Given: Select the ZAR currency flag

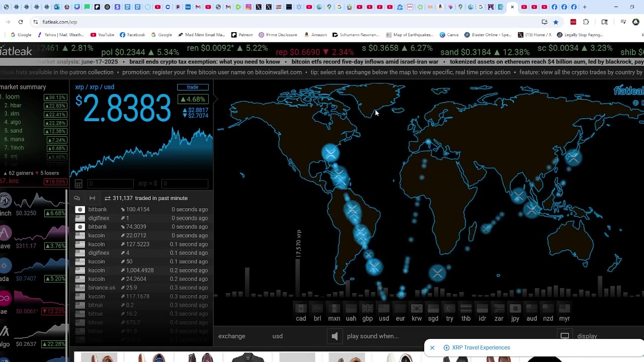Looking at the screenshot, I should [x=499, y=309].
